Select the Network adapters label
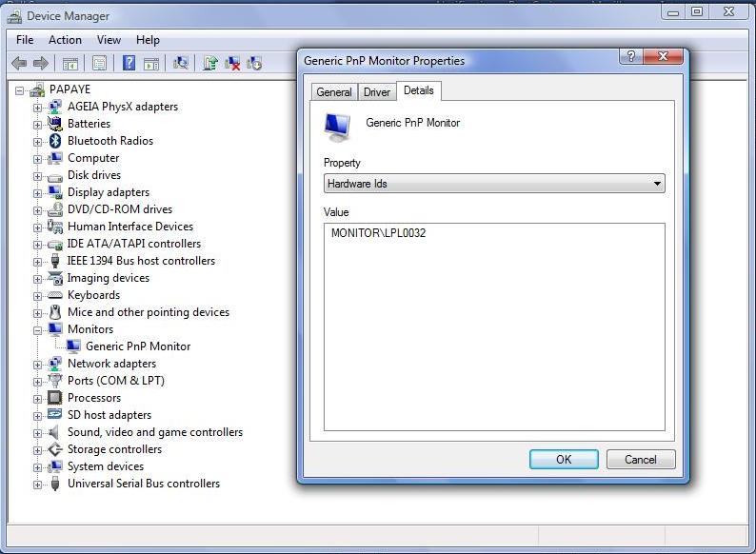This screenshot has height=554, width=756. coord(111,364)
